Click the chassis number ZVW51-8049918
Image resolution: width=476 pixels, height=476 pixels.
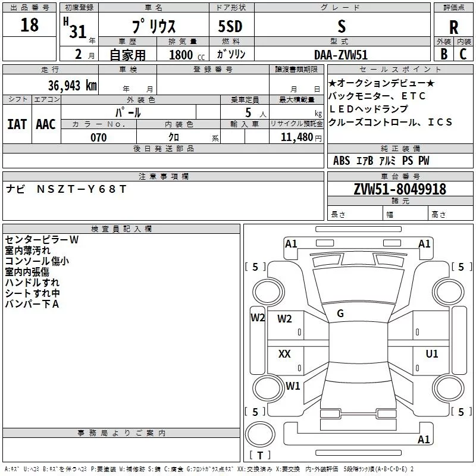point(400,189)
